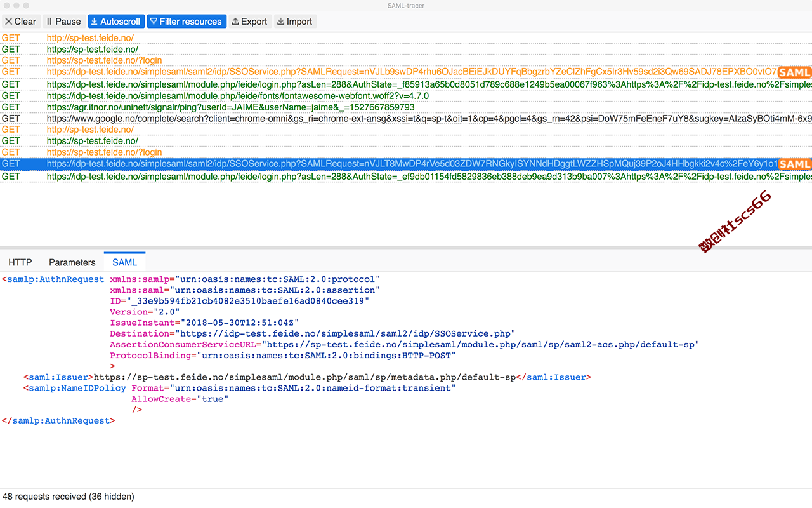
Task: Click the xmlns:saml assertion attribute line
Action: click(245, 290)
